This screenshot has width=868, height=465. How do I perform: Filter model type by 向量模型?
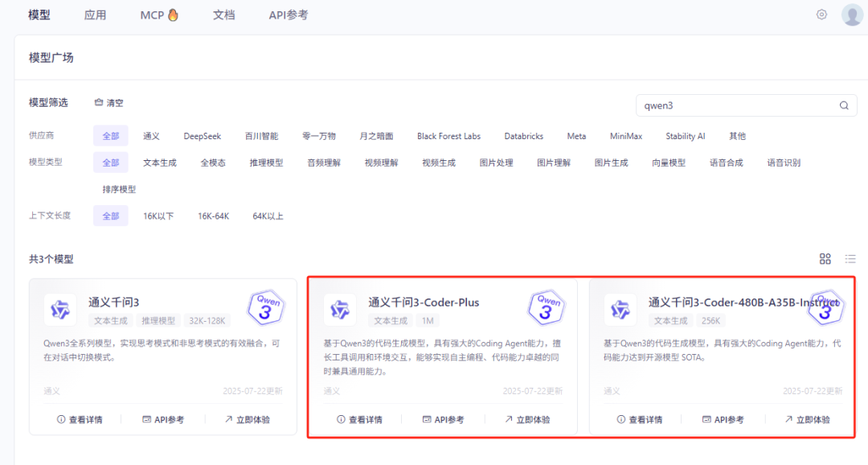tap(669, 163)
